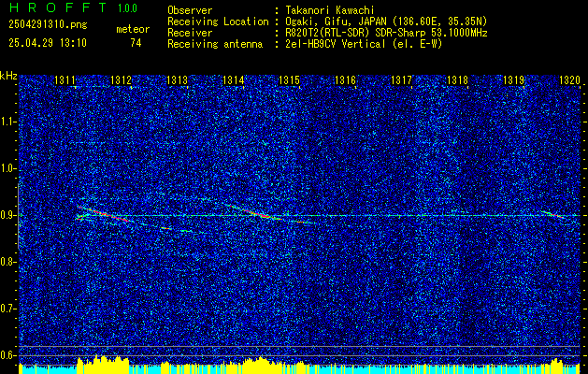Click observer name Takanori Kawachi
Image resolution: width=588 pixels, height=374 pixels.
coord(330,10)
